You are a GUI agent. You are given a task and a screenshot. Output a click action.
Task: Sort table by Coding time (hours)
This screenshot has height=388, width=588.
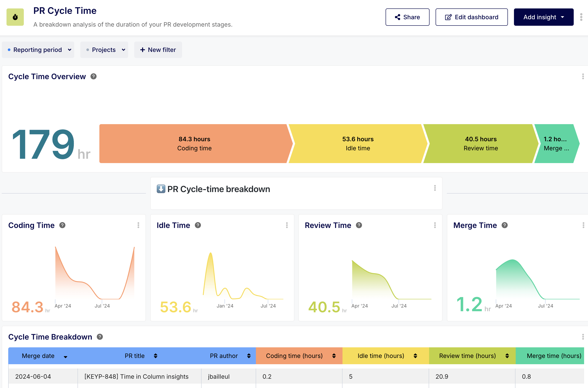[334, 356]
